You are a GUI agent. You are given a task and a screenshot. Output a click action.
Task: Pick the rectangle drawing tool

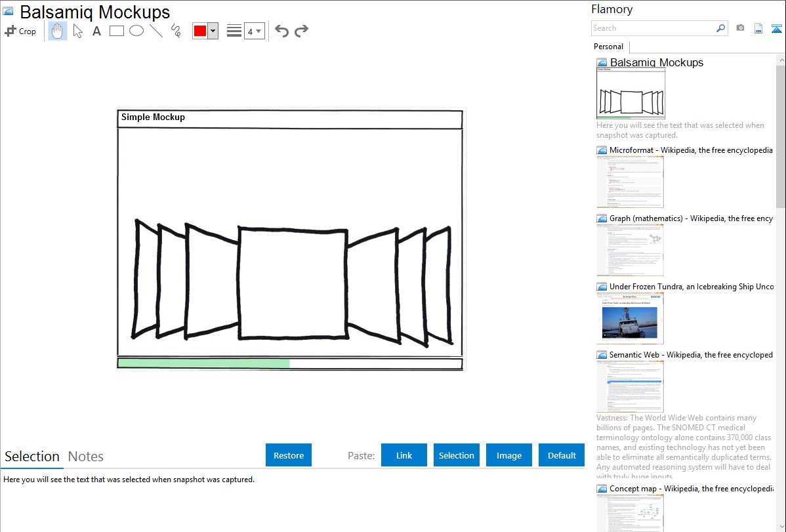coord(116,31)
